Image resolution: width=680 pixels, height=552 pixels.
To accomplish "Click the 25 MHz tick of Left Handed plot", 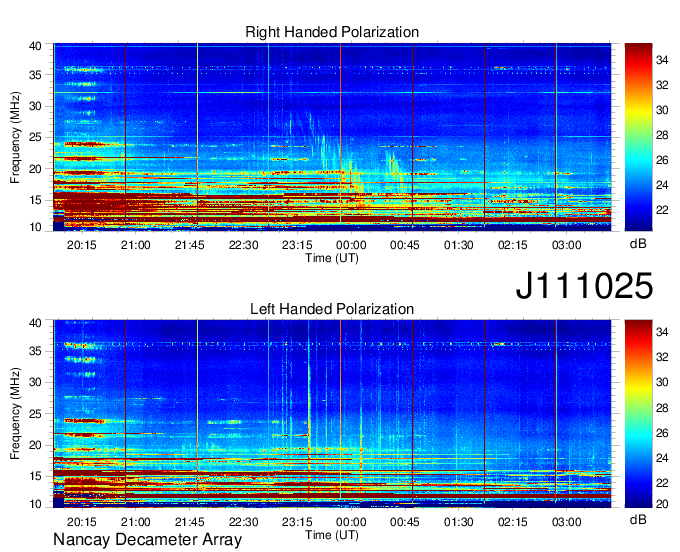I will (x=35, y=414).
